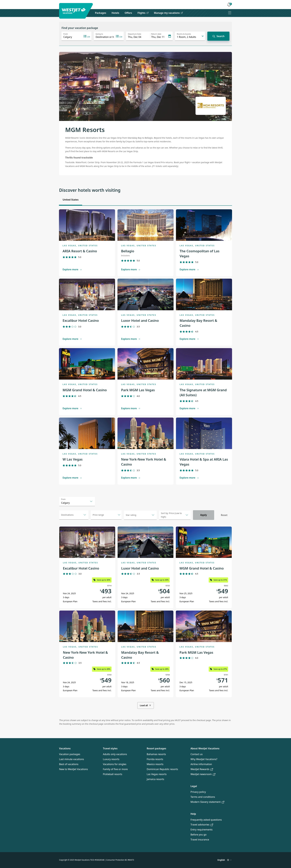
Task: Expand the Rooms & Guests dropdown
Action: [x=190, y=36]
